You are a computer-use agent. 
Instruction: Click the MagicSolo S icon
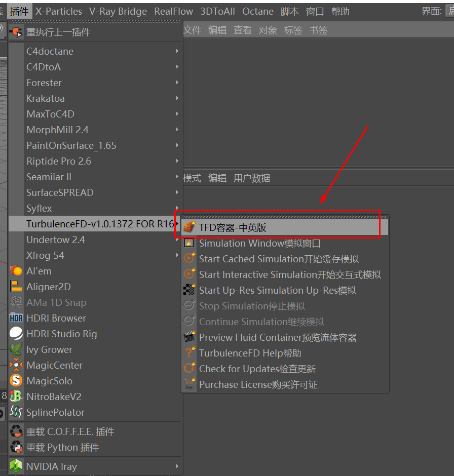coord(16,381)
